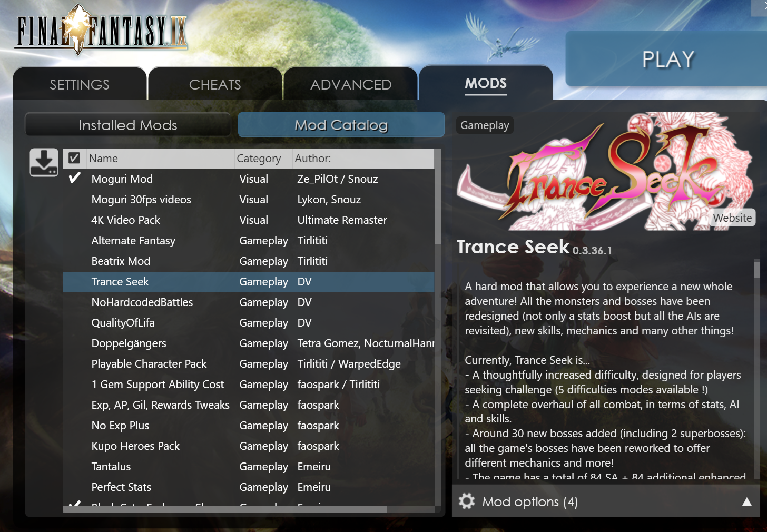Click the description panel scrollbar

point(756,270)
